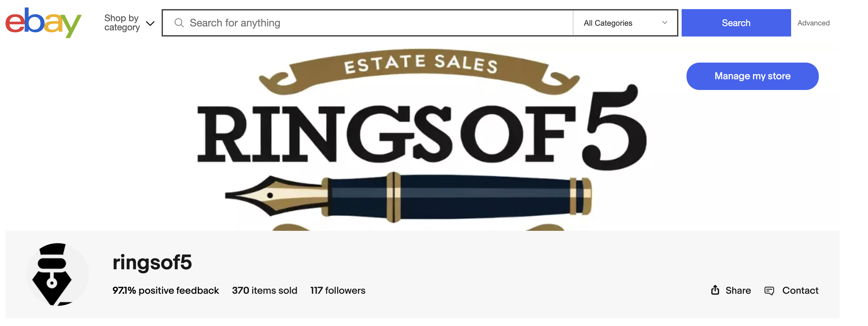
Task: Select the ringsof5 store name
Action: click(152, 262)
